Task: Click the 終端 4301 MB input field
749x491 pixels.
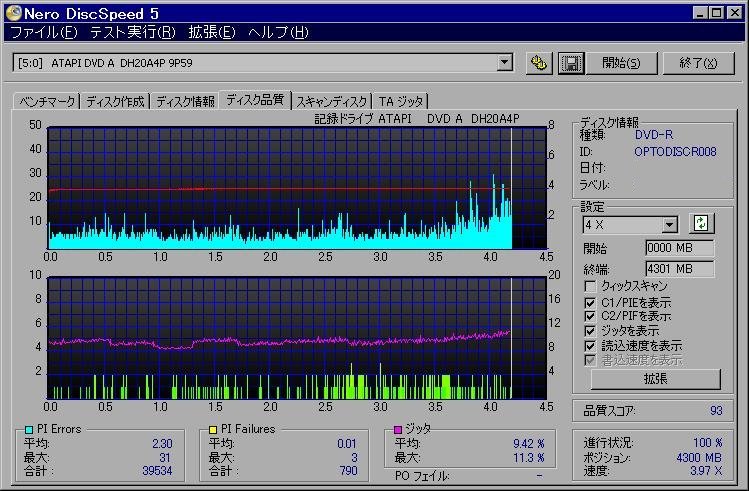Action: click(680, 269)
